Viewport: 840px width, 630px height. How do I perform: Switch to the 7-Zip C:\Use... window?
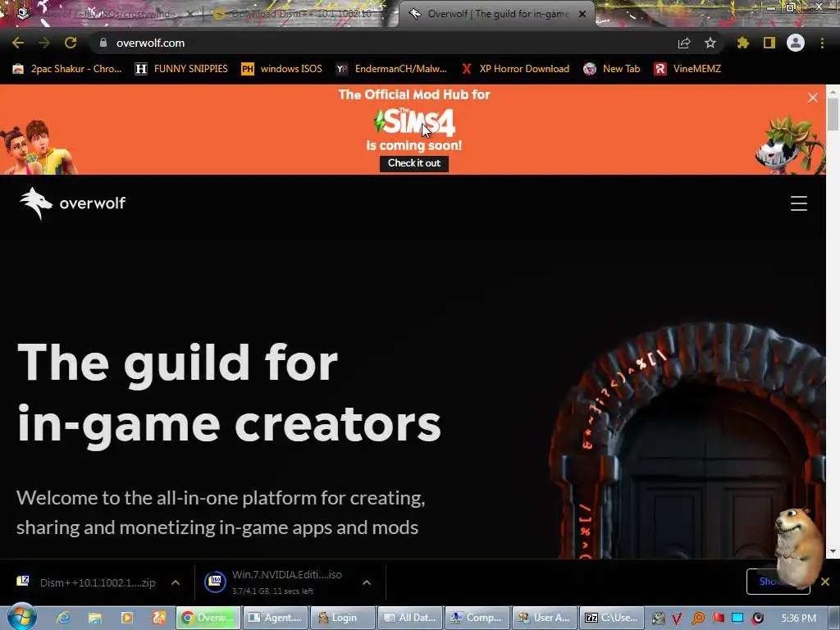611,618
